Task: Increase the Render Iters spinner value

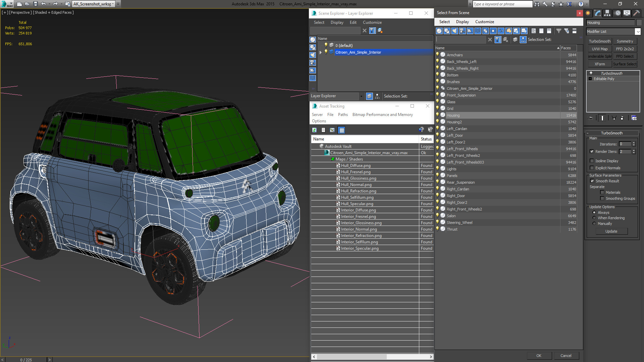Action: coord(634,150)
